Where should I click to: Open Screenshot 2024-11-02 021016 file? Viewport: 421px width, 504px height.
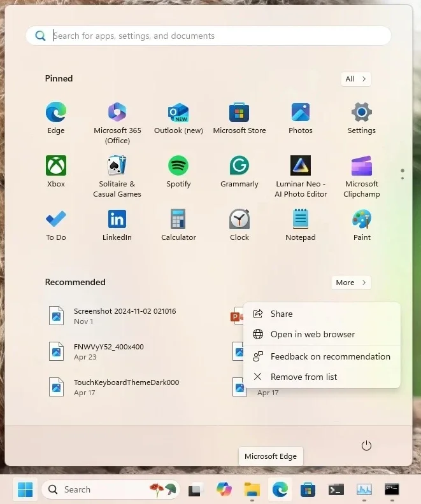coord(113,316)
